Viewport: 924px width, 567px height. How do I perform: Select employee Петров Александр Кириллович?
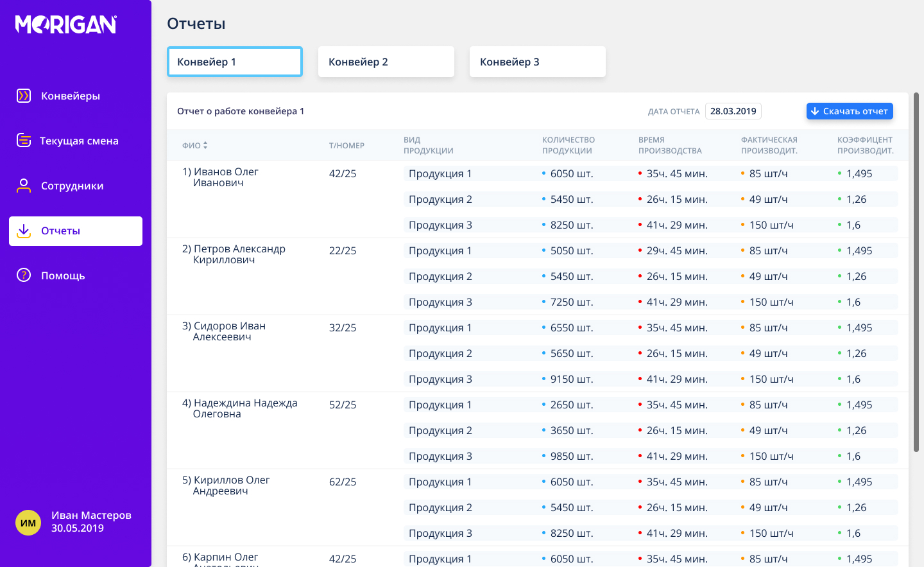tap(234, 254)
